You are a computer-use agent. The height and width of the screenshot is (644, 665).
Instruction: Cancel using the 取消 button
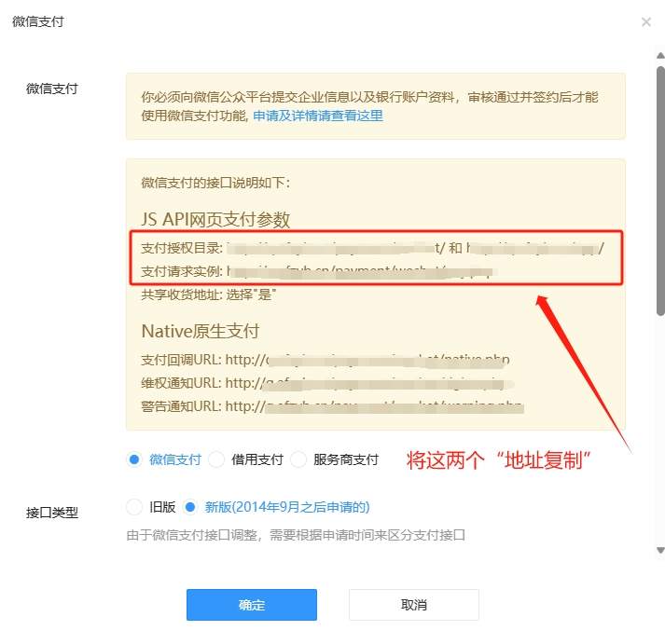pos(414,605)
